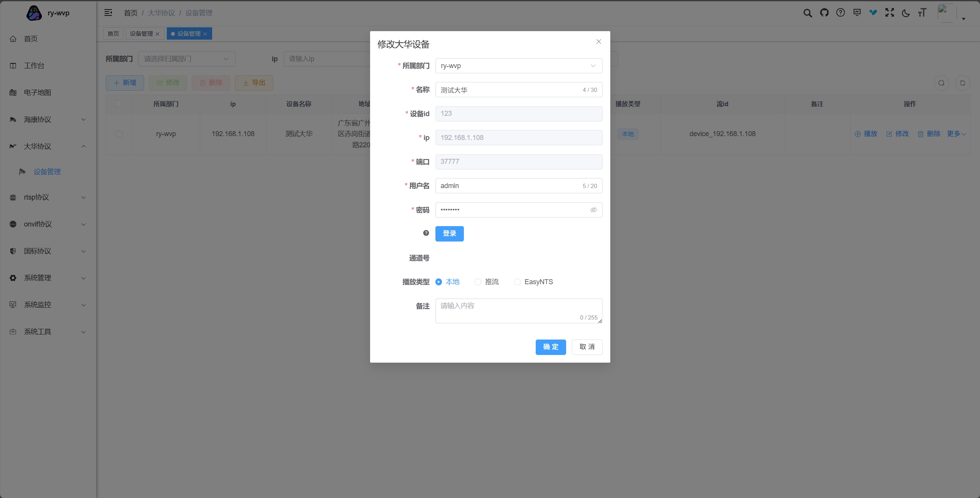Toggle fullscreen mode icon
This screenshot has height=498, width=980.
coord(889,13)
